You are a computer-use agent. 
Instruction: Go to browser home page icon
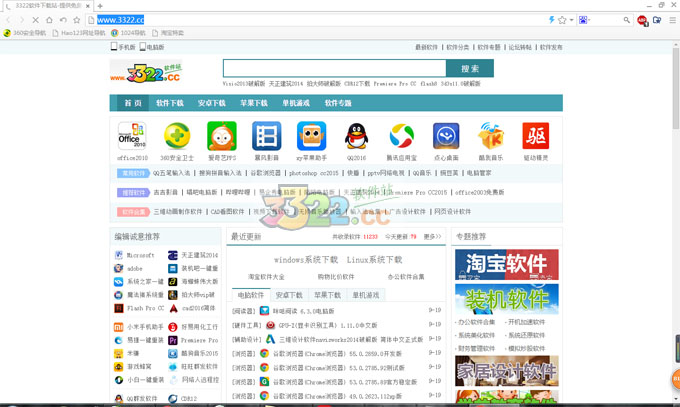(49, 20)
